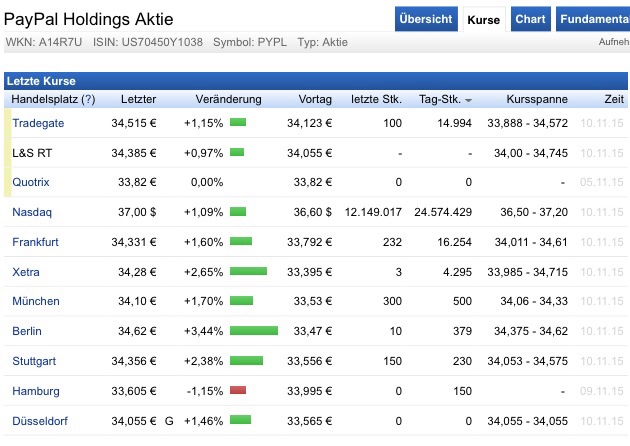Image resolution: width=630 pixels, height=446 pixels.
Task: Click the Hamburg exchange link
Action: click(x=36, y=391)
